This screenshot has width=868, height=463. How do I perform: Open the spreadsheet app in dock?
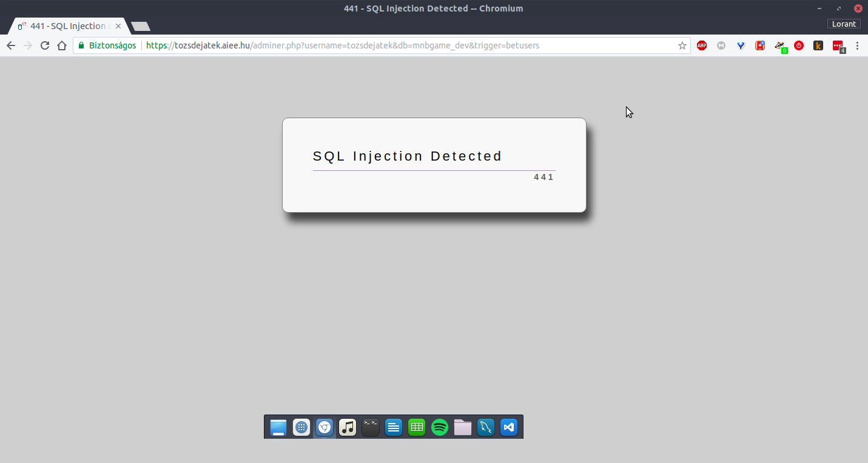click(417, 427)
